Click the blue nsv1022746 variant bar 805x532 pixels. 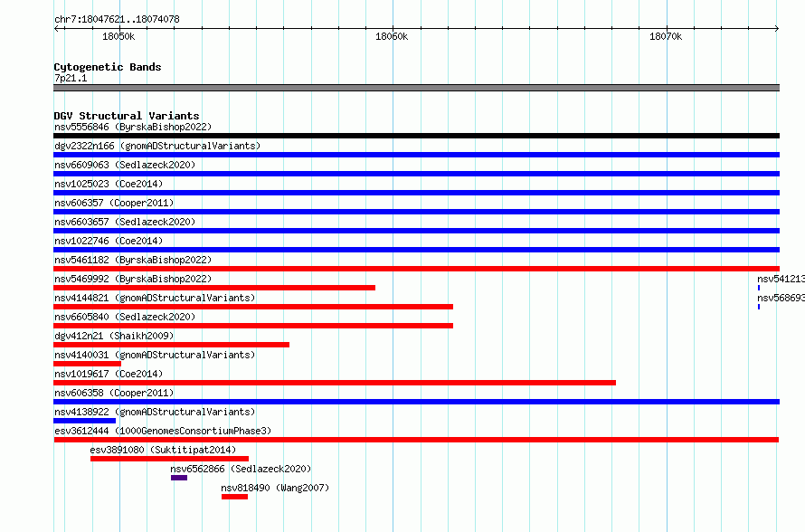coord(416,250)
